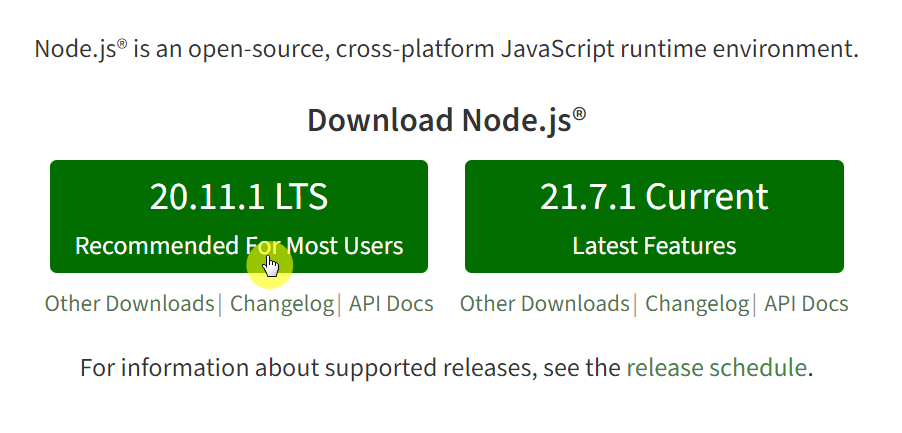
Task: Open Changelog under the Current button
Action: point(697,304)
